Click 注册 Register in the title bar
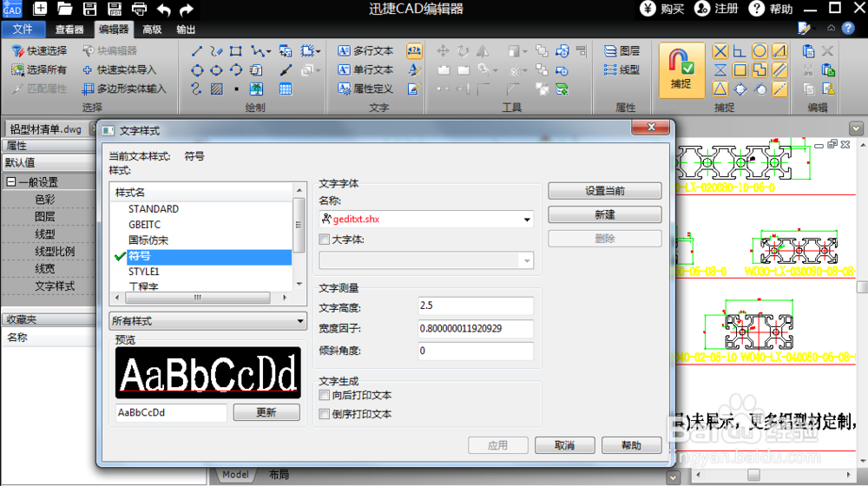Viewport: 868px width, 486px height. 716,9
